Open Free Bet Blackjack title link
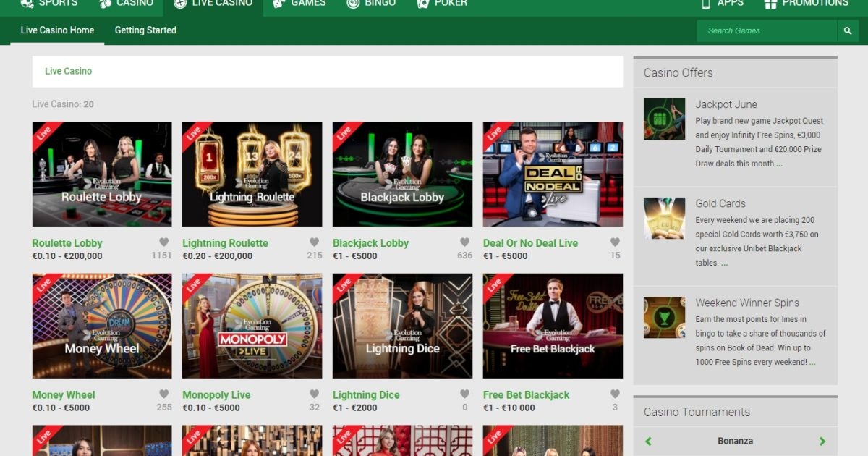 [x=526, y=395]
